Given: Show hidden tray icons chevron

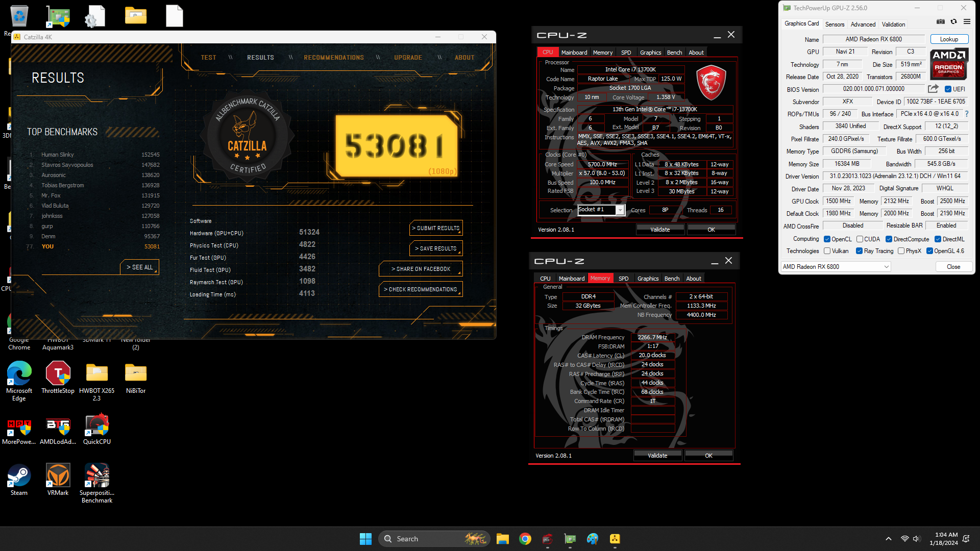Looking at the screenshot, I should pos(889,539).
